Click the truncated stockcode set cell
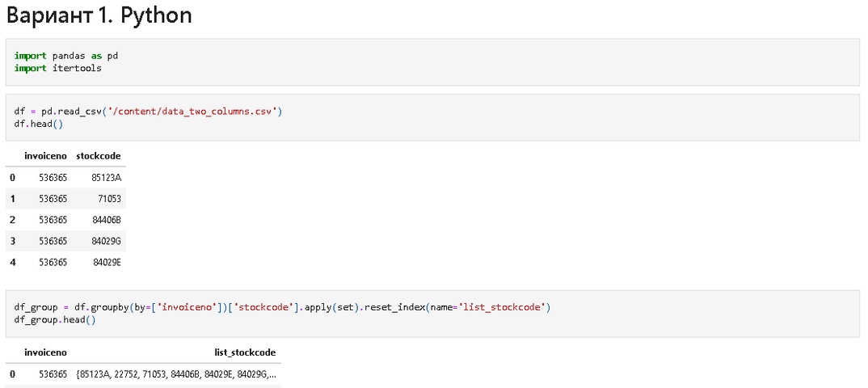This screenshot has width=868, height=388. coord(175,374)
